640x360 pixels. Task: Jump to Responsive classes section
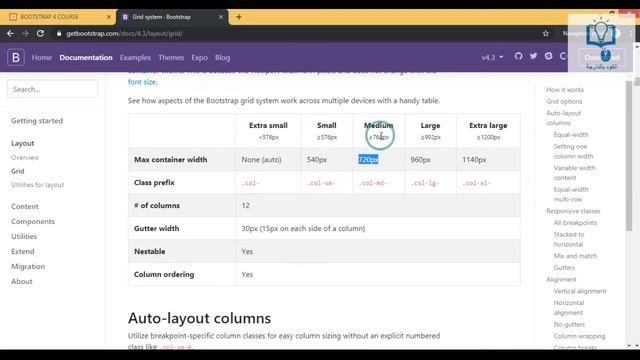(x=573, y=211)
